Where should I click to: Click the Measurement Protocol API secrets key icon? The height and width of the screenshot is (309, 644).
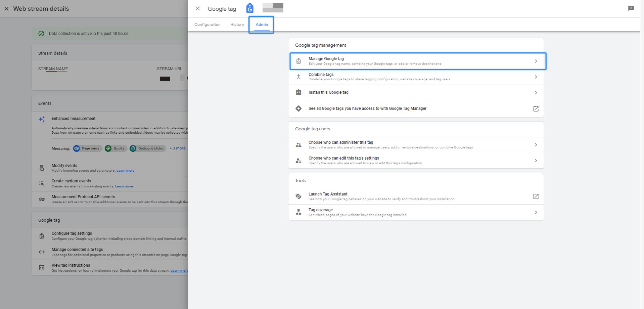tap(42, 199)
